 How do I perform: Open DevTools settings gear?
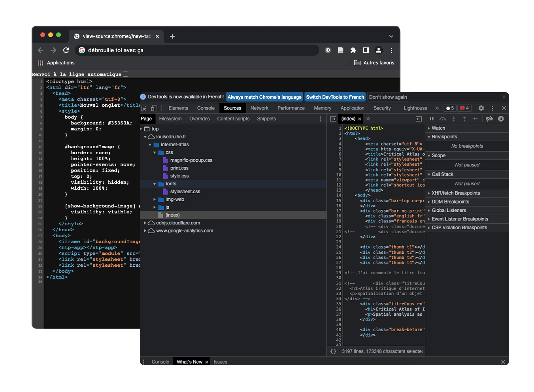[x=481, y=108]
